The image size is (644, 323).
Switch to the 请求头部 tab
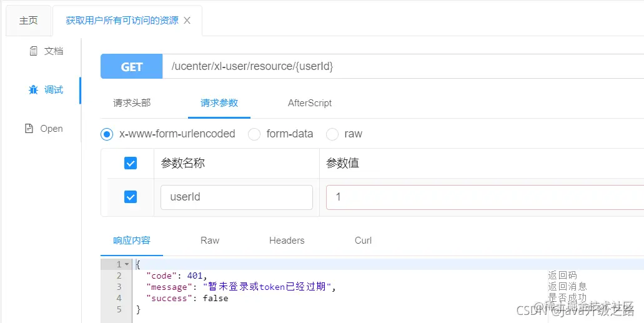tap(132, 102)
